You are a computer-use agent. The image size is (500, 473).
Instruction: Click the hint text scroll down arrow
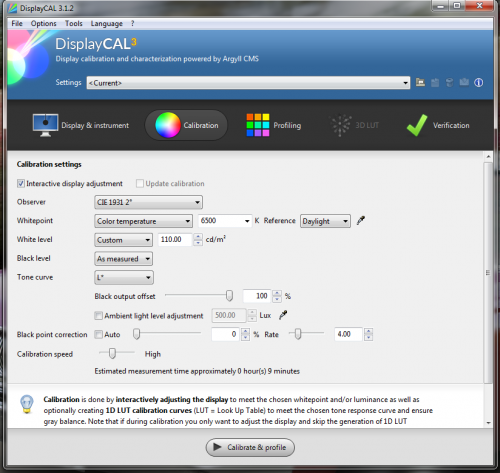(488, 423)
